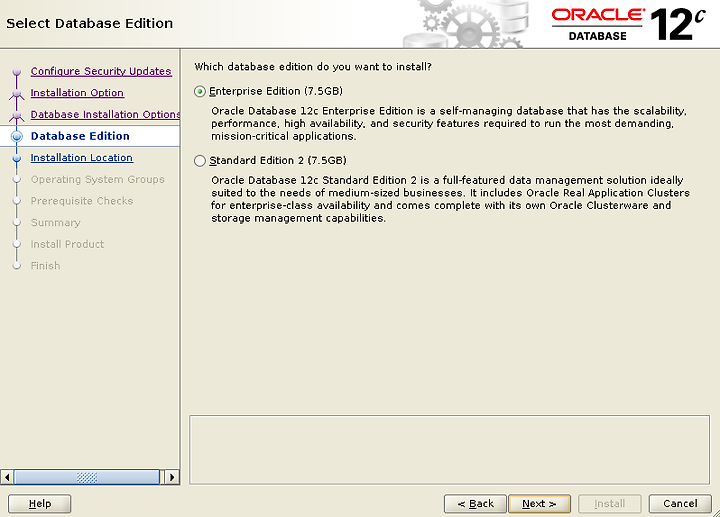Click the Enterprise Edition description paragraph
Viewport: 720px width, 517px height.
pyautogui.click(x=449, y=124)
